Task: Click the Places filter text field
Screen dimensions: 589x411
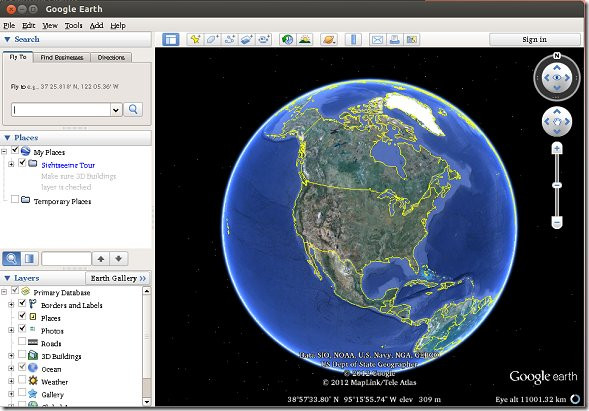Action: tap(66, 258)
